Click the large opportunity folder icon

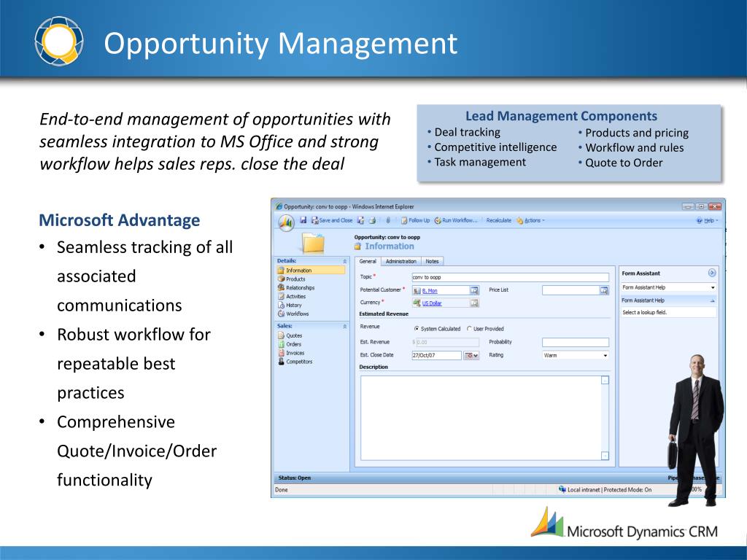(313, 243)
